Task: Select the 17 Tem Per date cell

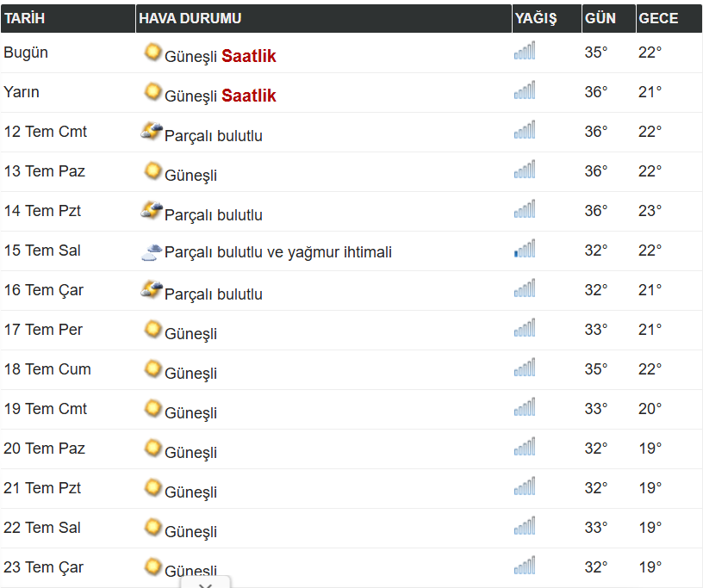Action: click(43, 330)
